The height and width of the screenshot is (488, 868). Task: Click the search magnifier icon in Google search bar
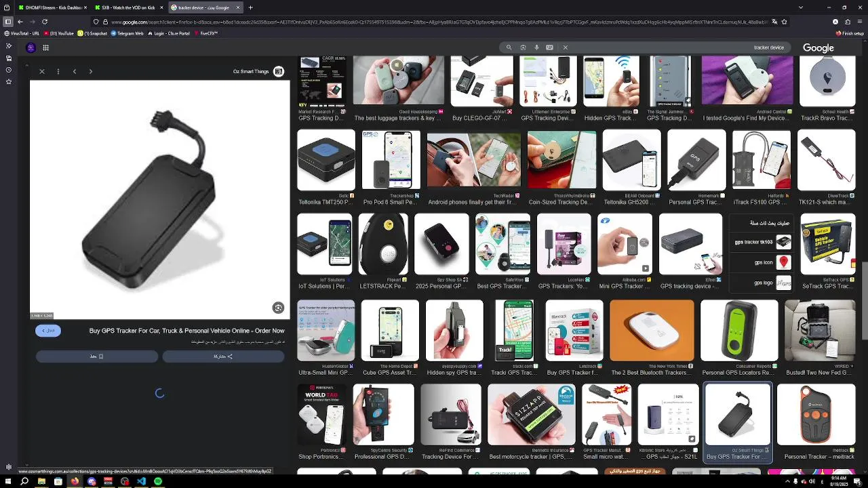(x=509, y=47)
